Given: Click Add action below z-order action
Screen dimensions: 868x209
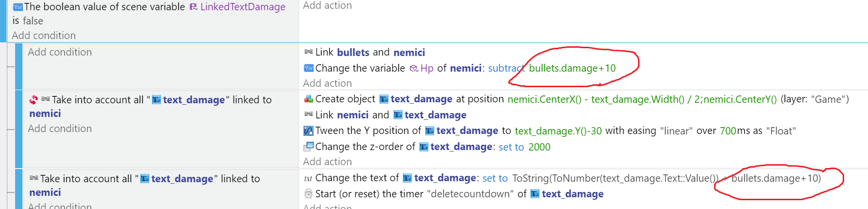Looking at the screenshot, I should click(327, 162).
